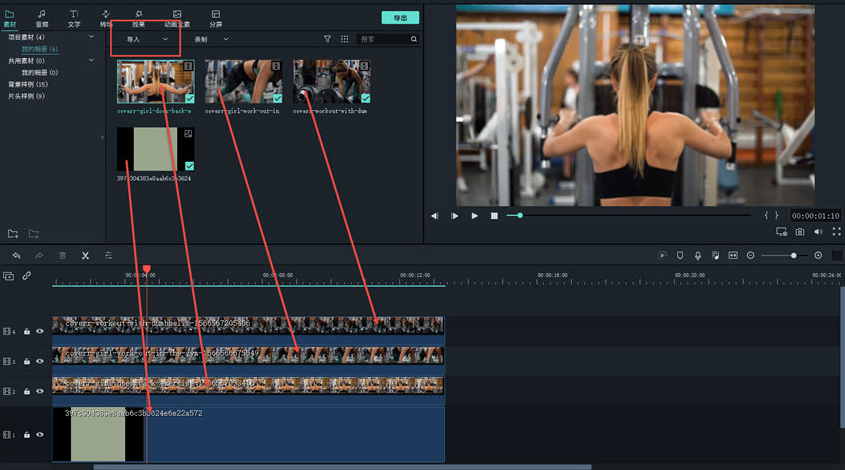
Task: Open the filter icon beside the search box
Action: pyautogui.click(x=327, y=39)
